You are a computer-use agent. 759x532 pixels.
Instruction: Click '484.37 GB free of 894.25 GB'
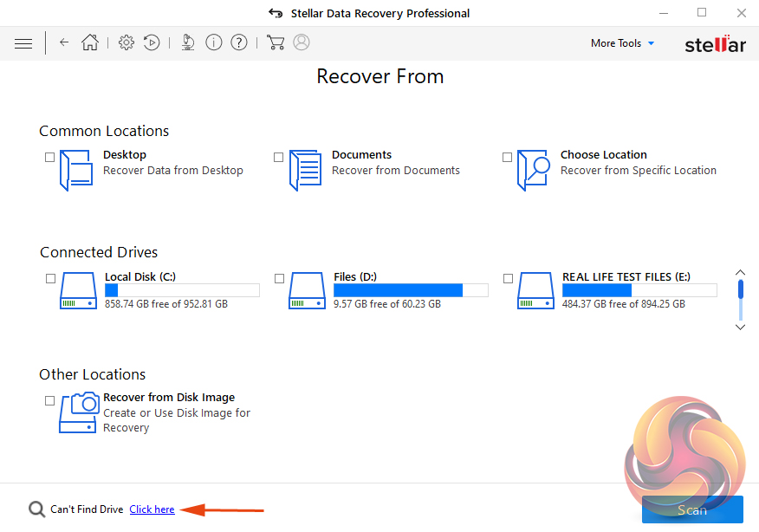click(x=624, y=304)
